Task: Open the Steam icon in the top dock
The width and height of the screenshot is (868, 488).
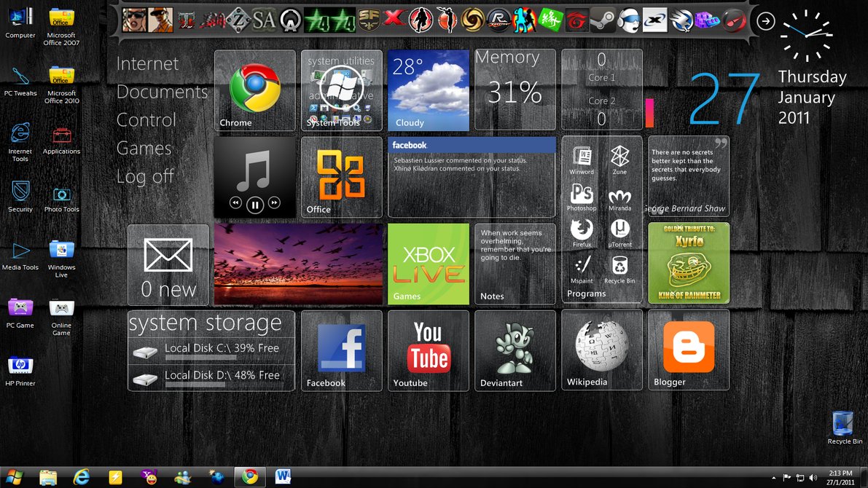Action: [x=602, y=20]
